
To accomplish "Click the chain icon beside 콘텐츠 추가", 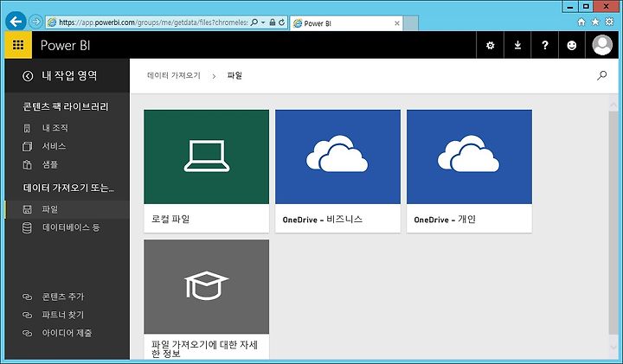I will point(27,297).
